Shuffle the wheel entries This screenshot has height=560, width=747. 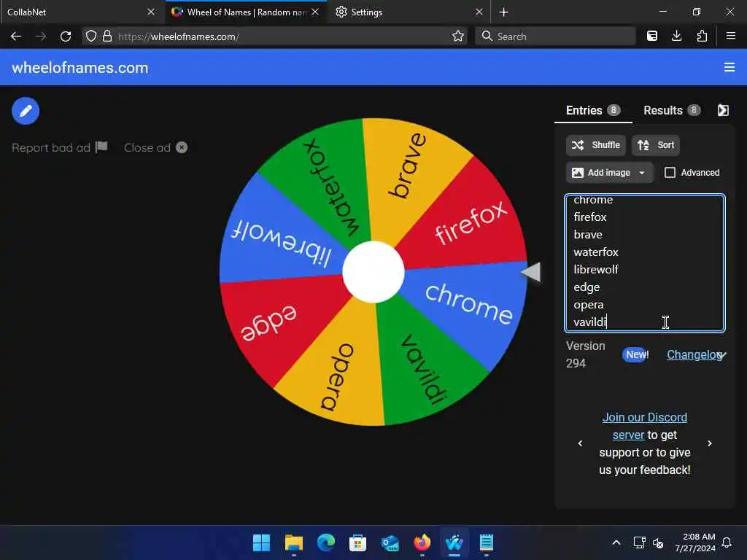tap(596, 145)
